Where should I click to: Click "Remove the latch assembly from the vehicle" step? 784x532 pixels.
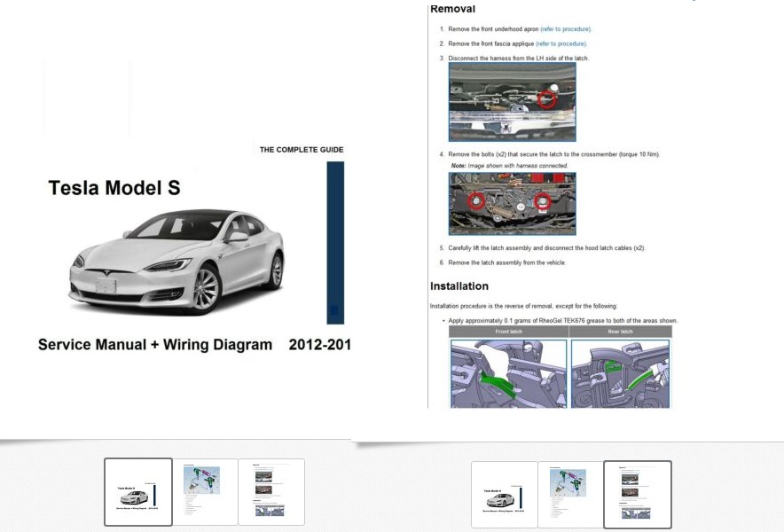pos(507,262)
